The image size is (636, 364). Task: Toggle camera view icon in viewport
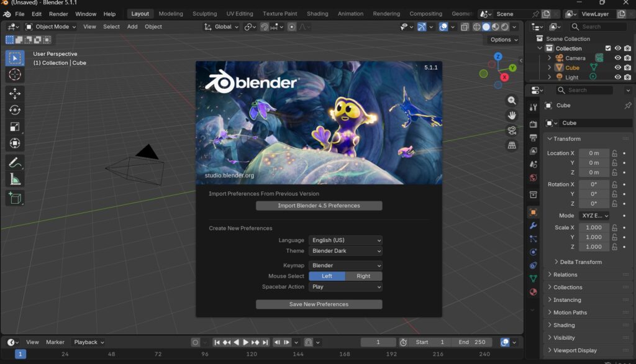[x=512, y=130]
